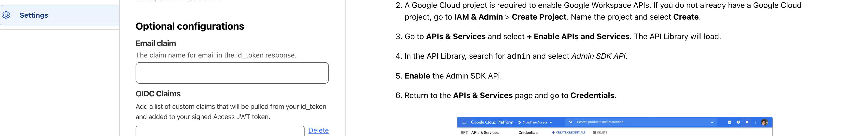Viewport: 868px width, 136px height.
Task: Select APIs & Services in screenshot sidebar
Action: [485, 133]
